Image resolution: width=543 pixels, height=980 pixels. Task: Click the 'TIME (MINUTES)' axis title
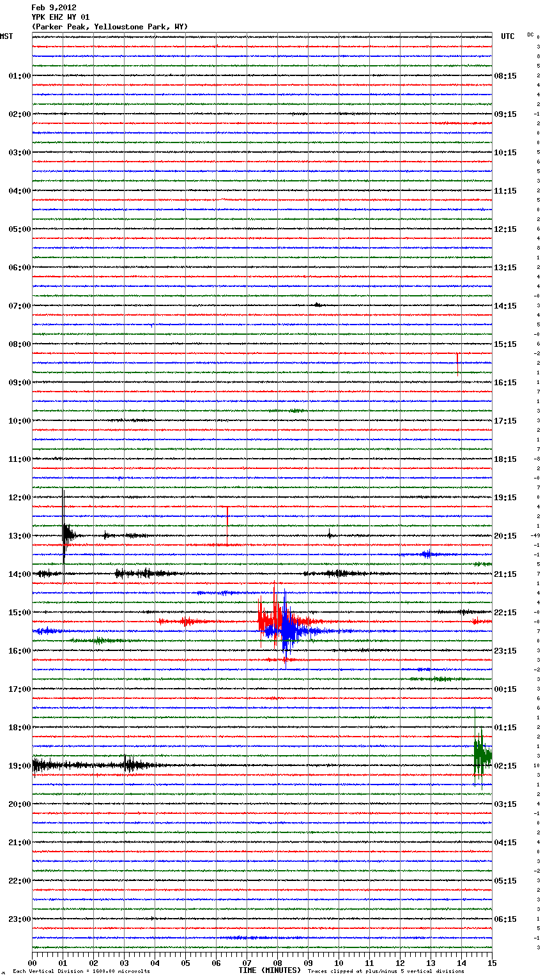[270, 970]
